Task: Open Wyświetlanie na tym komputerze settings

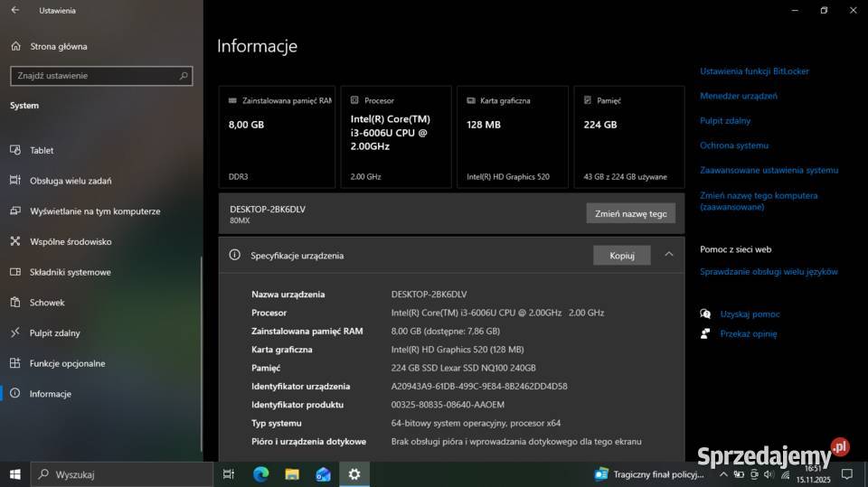Action: (95, 211)
